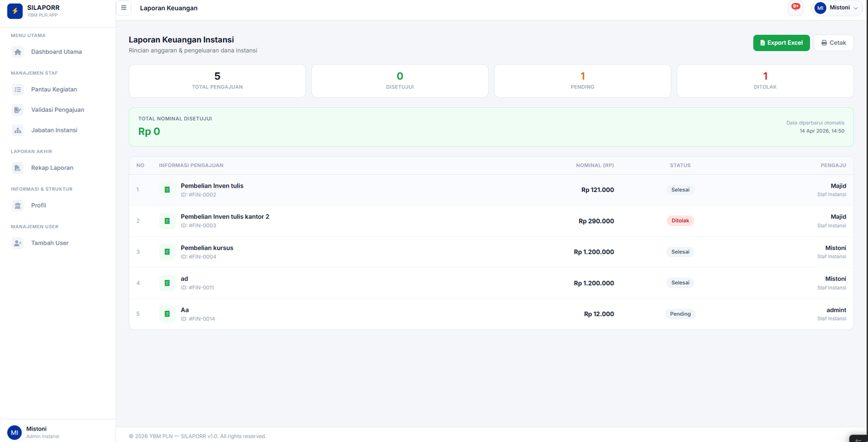Open Validasi Pengajuan page
Viewport: 868px width, 442px height.
(x=58, y=110)
